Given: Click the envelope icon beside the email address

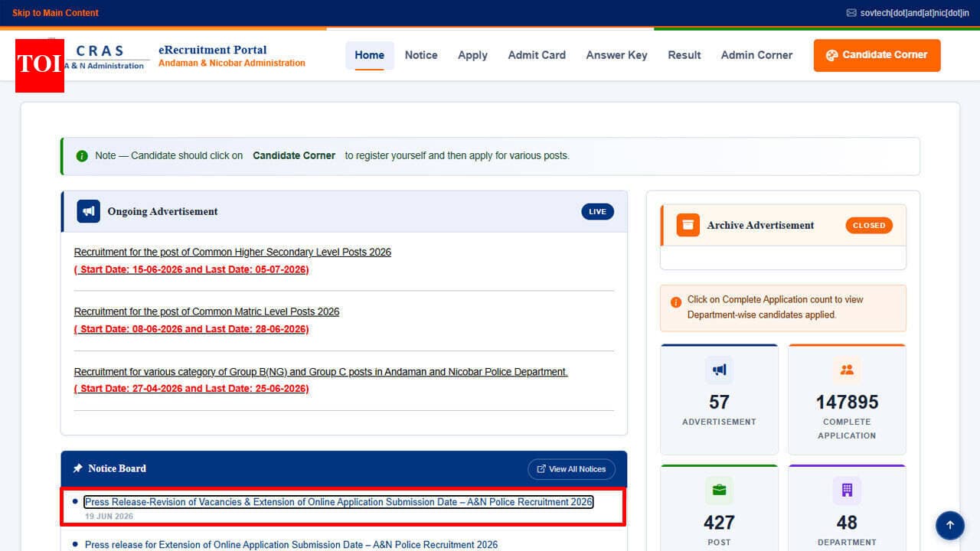Looking at the screenshot, I should [851, 13].
